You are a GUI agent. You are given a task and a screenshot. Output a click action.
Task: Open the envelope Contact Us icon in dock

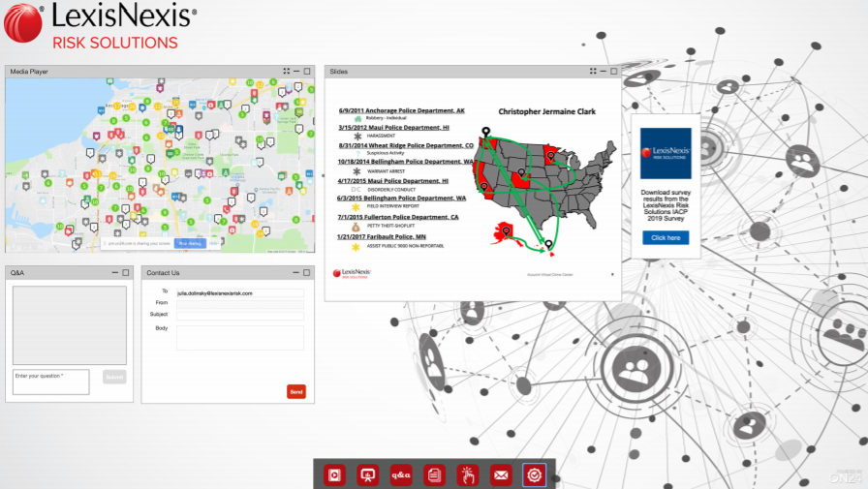pos(501,474)
